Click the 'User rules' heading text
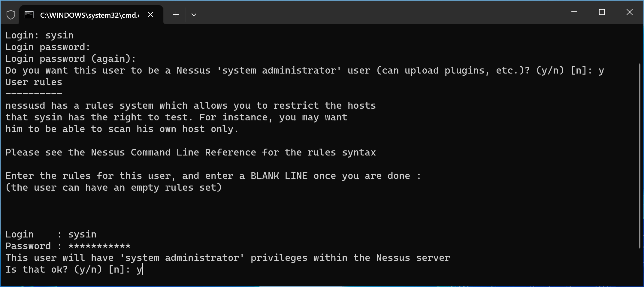644x287 pixels. click(x=34, y=82)
